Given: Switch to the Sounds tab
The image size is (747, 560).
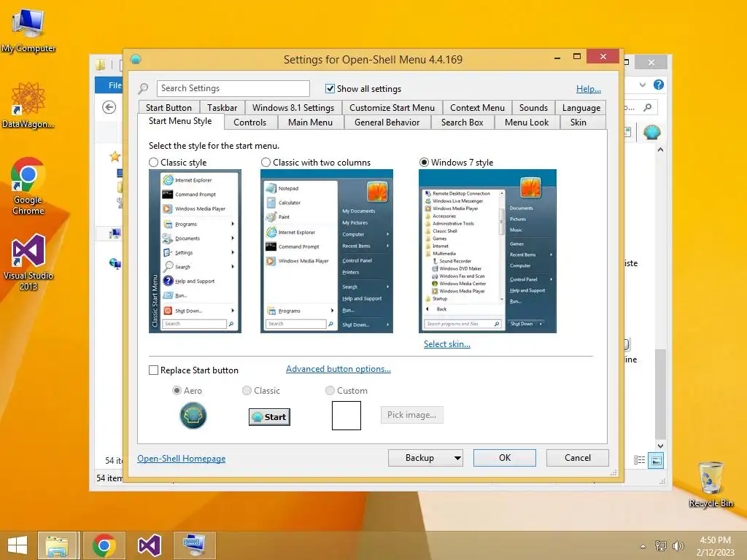Looking at the screenshot, I should tap(533, 108).
